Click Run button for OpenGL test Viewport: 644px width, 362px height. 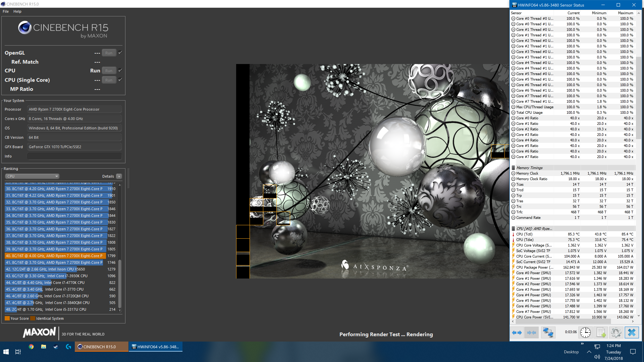(x=109, y=53)
